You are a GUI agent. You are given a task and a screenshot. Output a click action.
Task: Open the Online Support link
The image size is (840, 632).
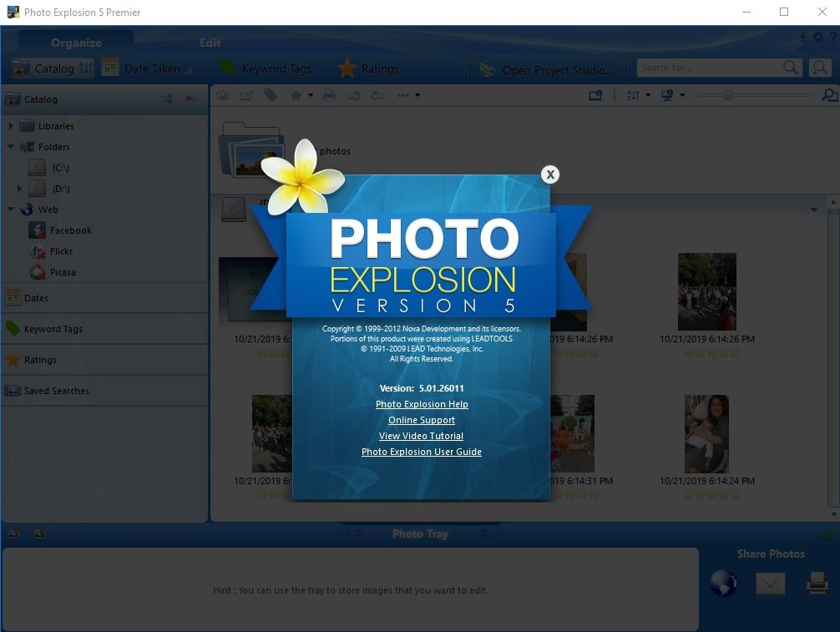coord(422,421)
